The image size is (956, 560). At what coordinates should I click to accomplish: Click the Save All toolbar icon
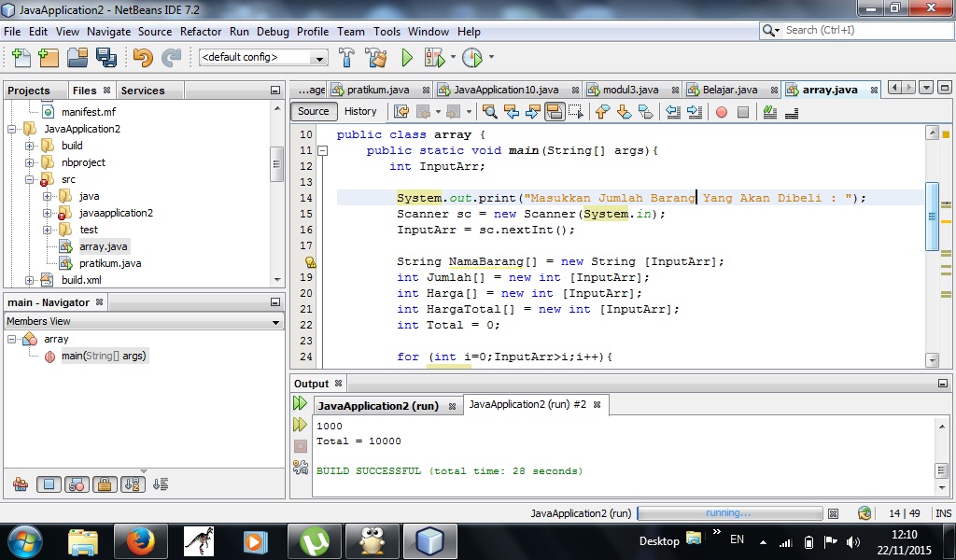(106, 57)
